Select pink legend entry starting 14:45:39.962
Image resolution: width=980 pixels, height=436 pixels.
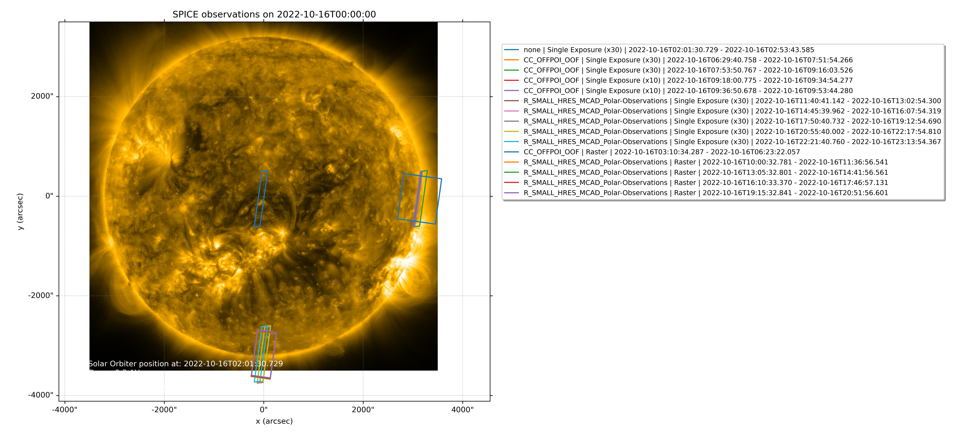coord(732,111)
